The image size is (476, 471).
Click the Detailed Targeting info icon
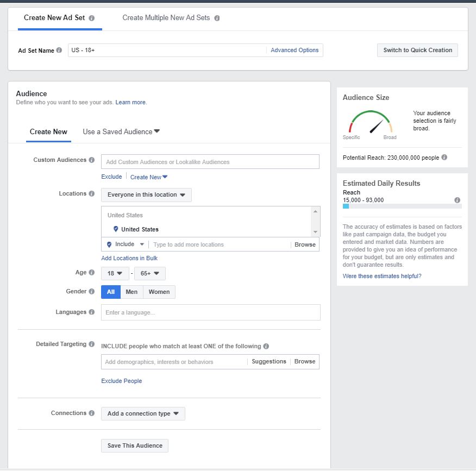(92, 344)
